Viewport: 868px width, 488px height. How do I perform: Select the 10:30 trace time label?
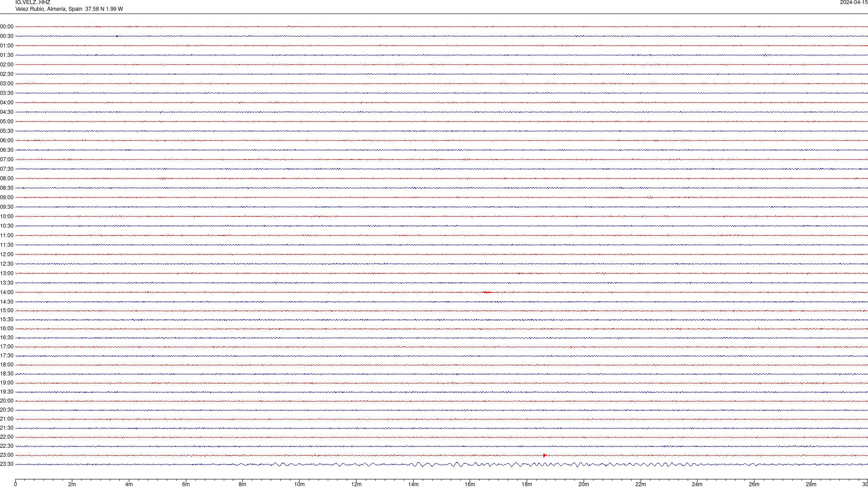[7, 226]
